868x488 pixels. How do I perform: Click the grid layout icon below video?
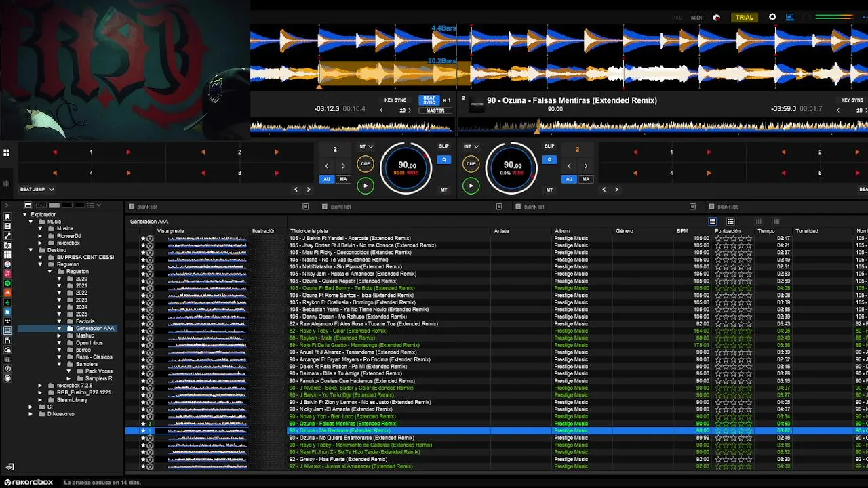tap(6, 152)
